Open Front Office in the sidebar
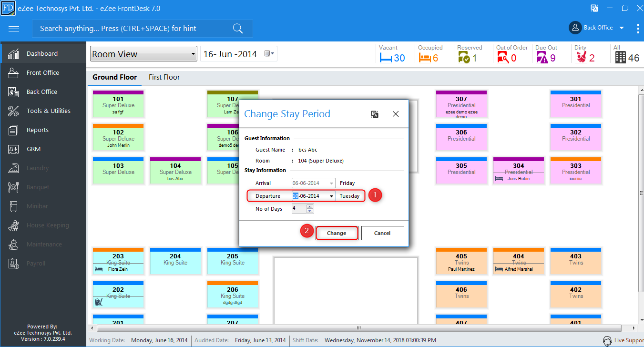 coord(43,72)
